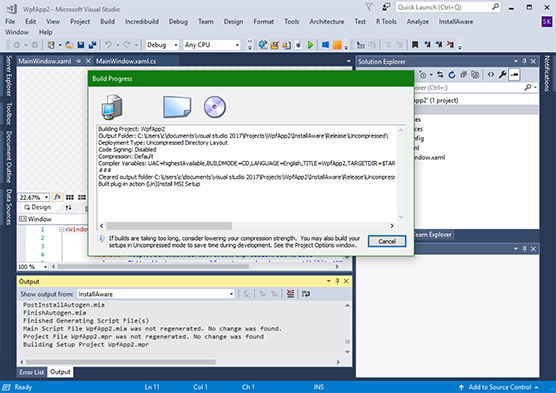
Task: Click the SK user account badge
Action: pyautogui.click(x=547, y=22)
